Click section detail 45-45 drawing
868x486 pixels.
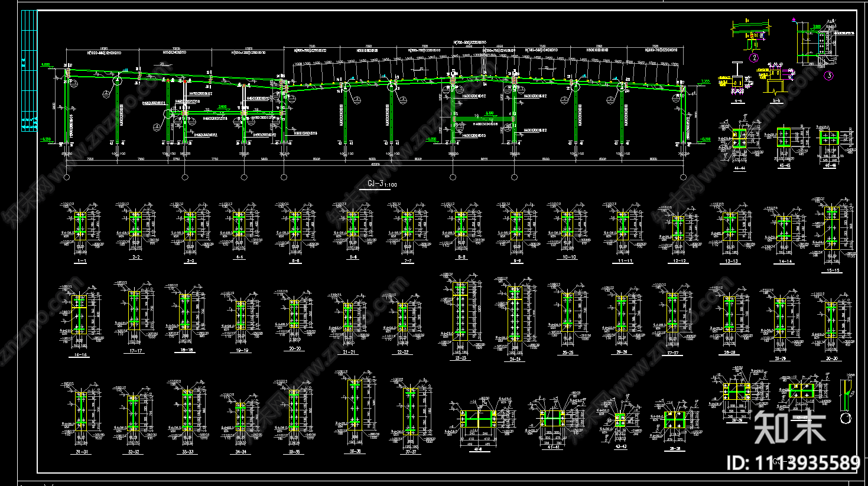coord(784,141)
